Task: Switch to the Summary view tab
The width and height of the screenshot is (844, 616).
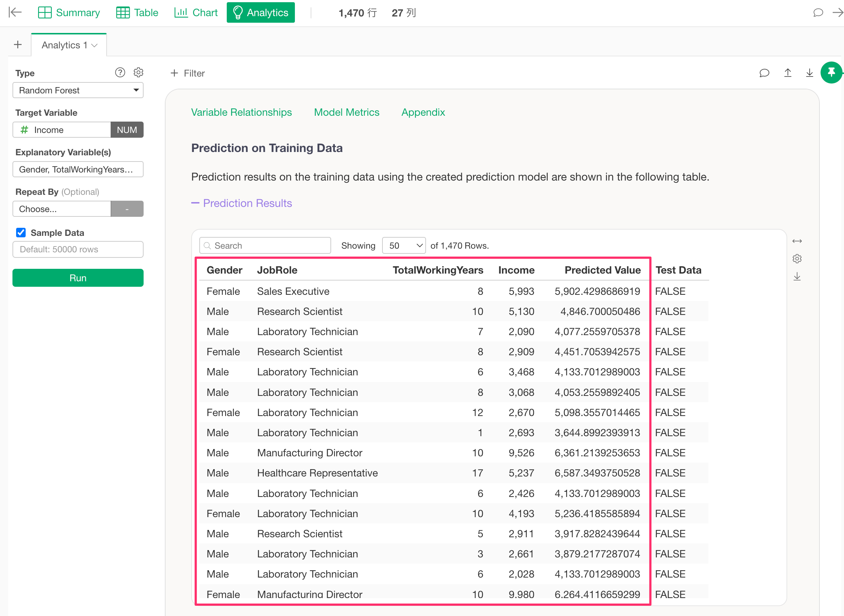Action: pyautogui.click(x=69, y=13)
